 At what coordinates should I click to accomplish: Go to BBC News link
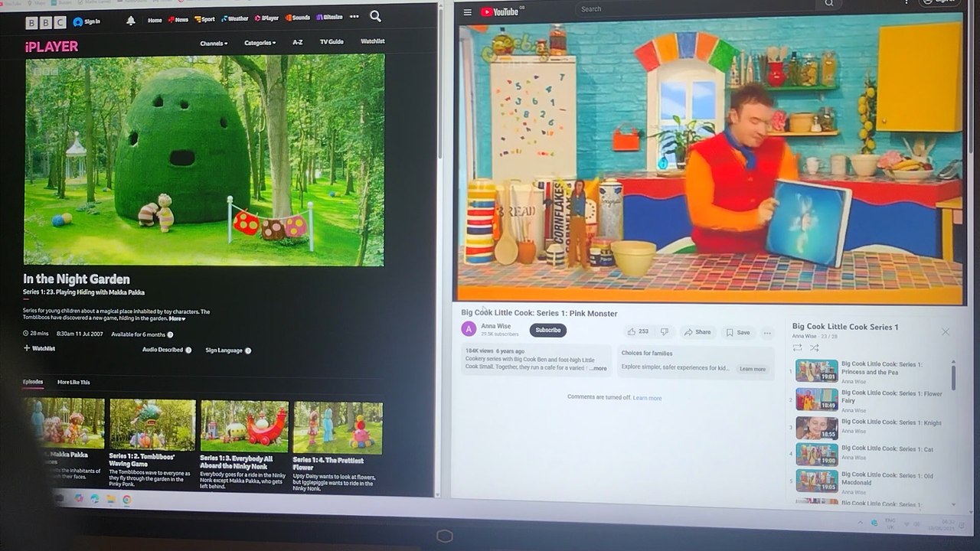coord(178,19)
